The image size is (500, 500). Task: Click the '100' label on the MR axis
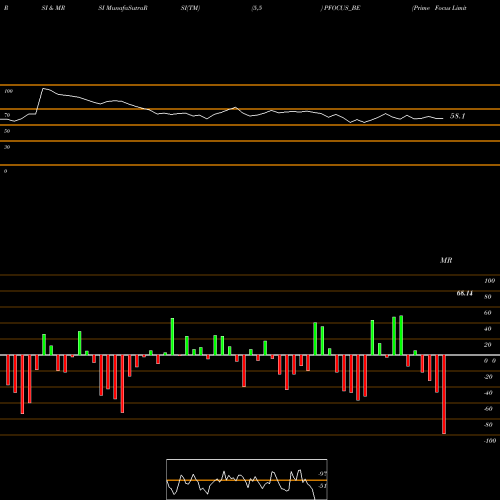(489, 281)
